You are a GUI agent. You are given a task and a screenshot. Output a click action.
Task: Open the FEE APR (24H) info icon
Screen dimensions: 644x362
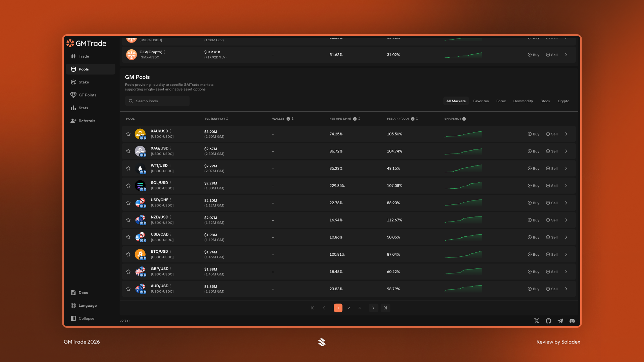(x=355, y=119)
